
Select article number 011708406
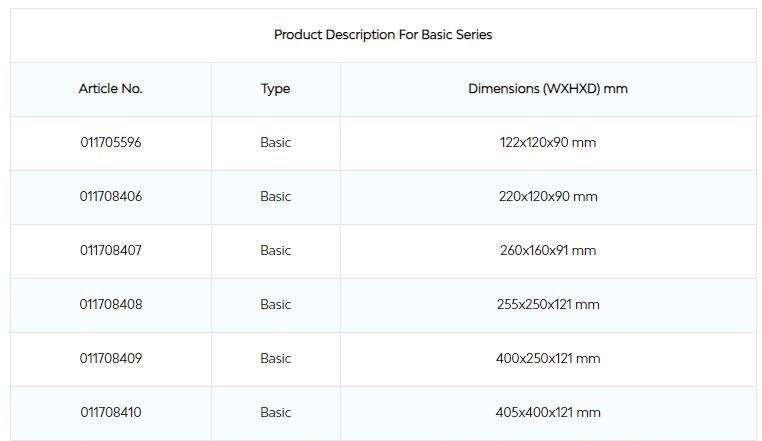111,197
